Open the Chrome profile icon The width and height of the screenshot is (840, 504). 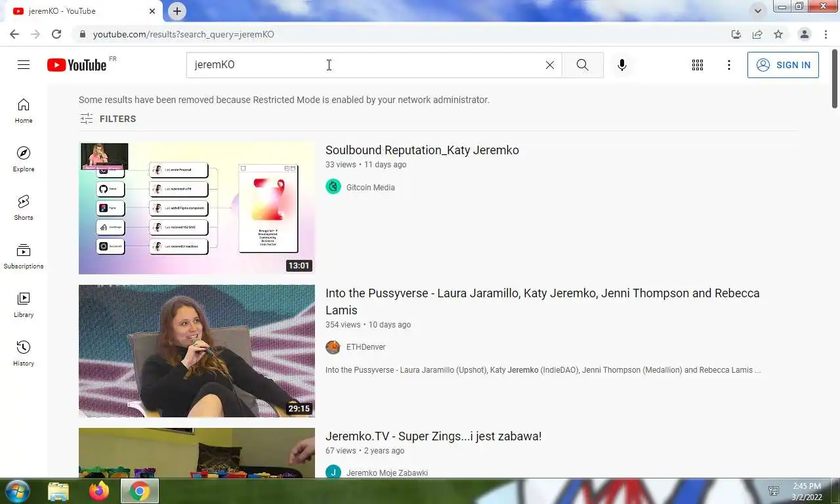[805, 34]
